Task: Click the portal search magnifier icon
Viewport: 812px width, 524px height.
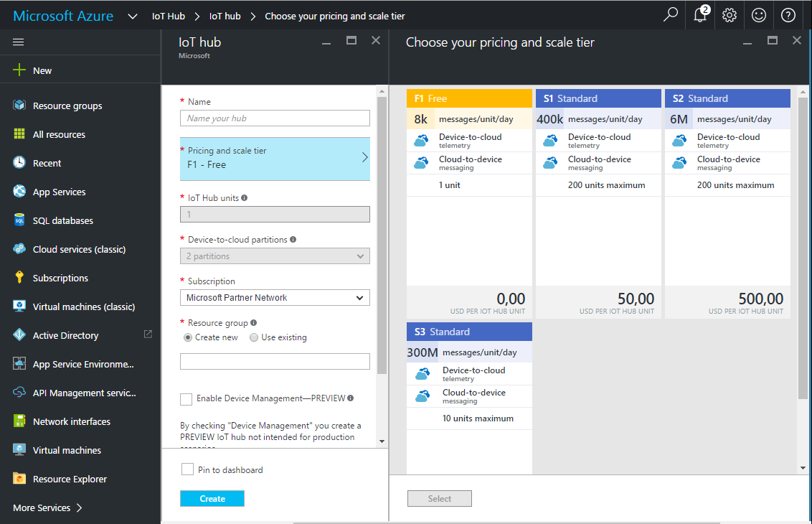Action: click(x=670, y=14)
